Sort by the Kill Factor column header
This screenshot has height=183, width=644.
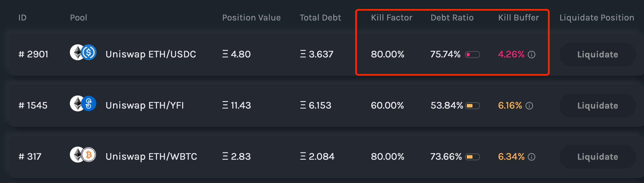392,18
